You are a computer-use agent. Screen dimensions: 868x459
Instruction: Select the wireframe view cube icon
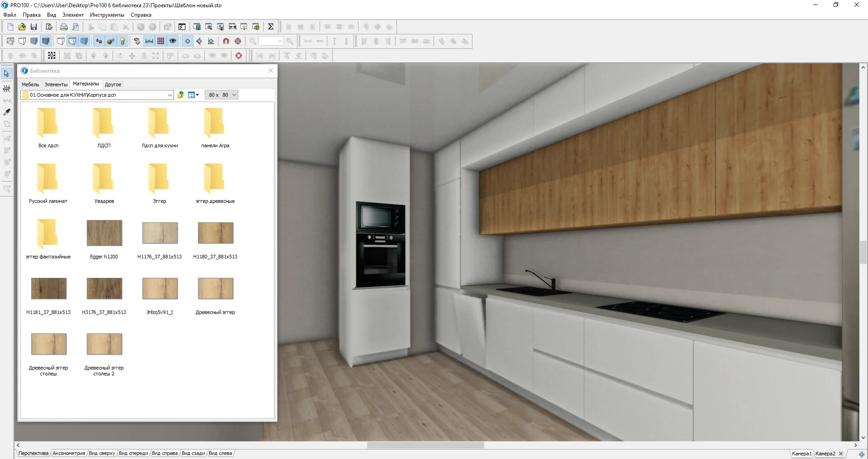pos(10,41)
